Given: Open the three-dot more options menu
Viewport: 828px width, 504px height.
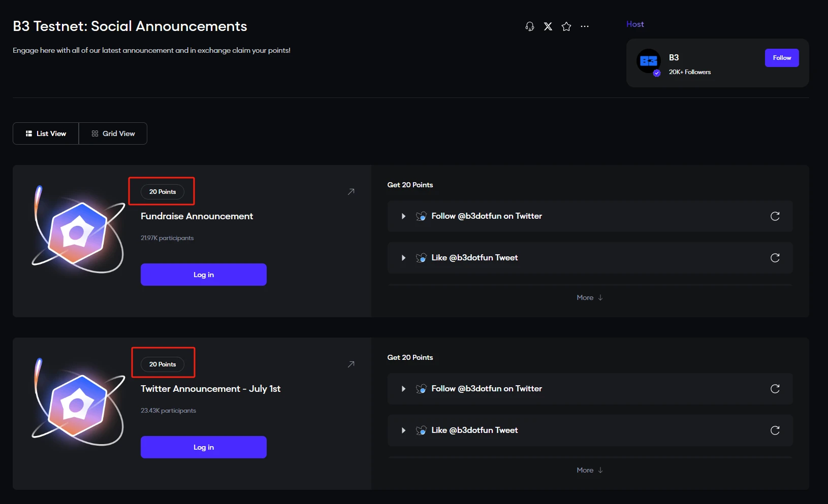Looking at the screenshot, I should click(585, 26).
